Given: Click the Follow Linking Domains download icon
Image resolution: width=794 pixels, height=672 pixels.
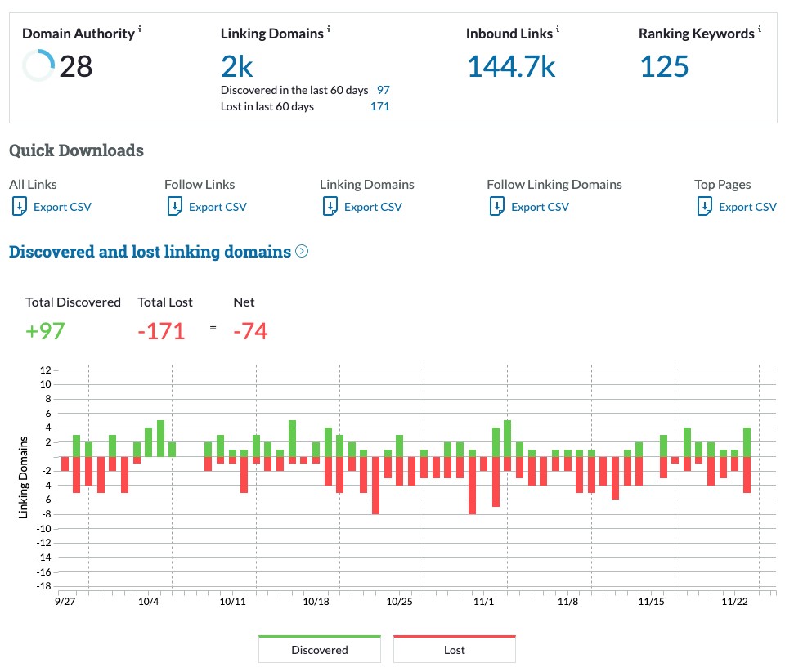Looking at the screenshot, I should [497, 207].
